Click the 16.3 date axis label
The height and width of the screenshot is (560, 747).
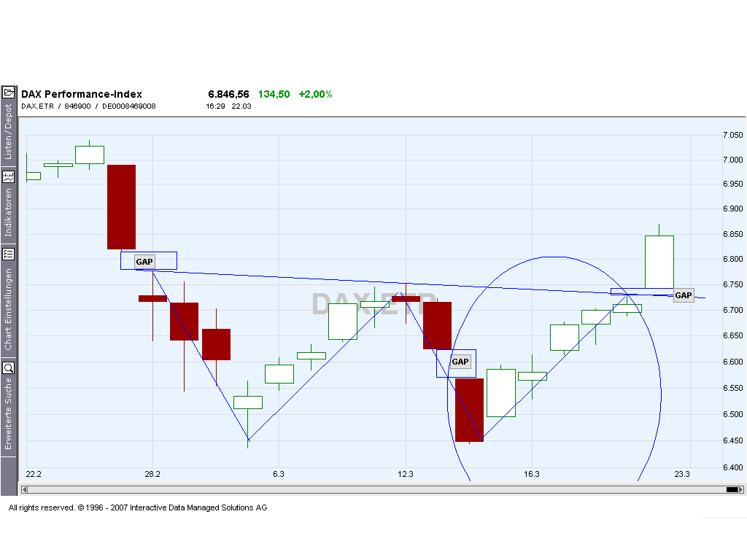532,474
